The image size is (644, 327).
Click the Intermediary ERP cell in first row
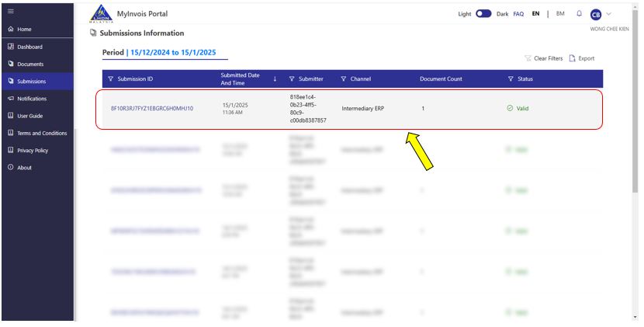click(x=362, y=109)
